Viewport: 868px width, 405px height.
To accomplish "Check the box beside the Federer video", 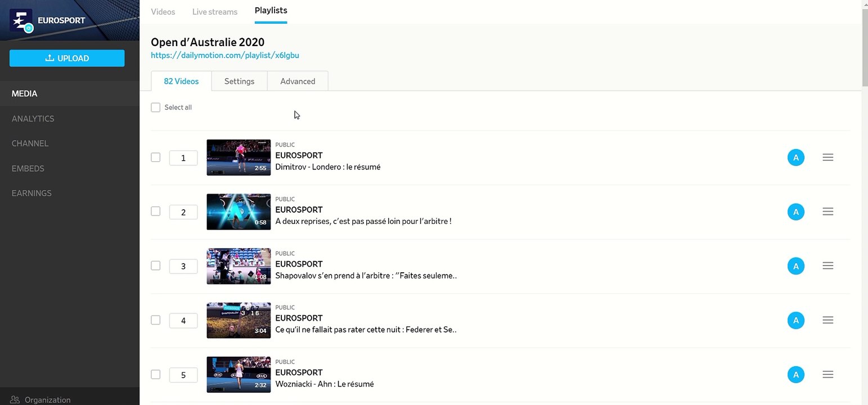I will pos(156,320).
